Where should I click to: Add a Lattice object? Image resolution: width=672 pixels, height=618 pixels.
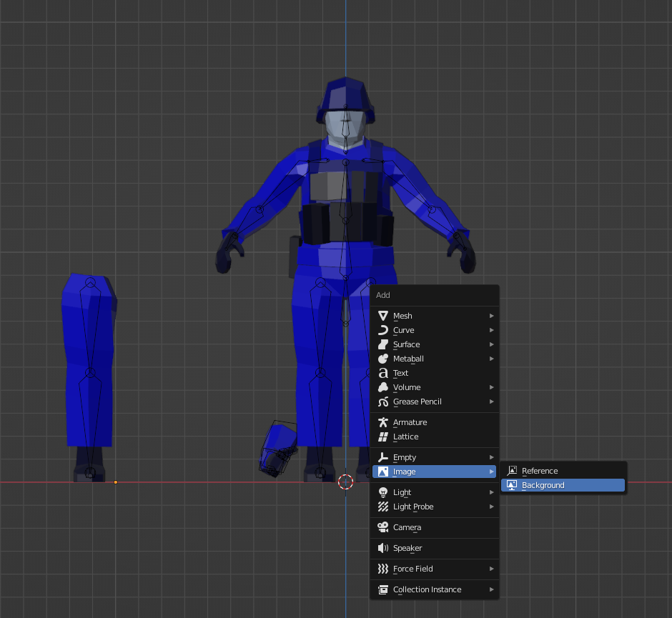tap(405, 437)
